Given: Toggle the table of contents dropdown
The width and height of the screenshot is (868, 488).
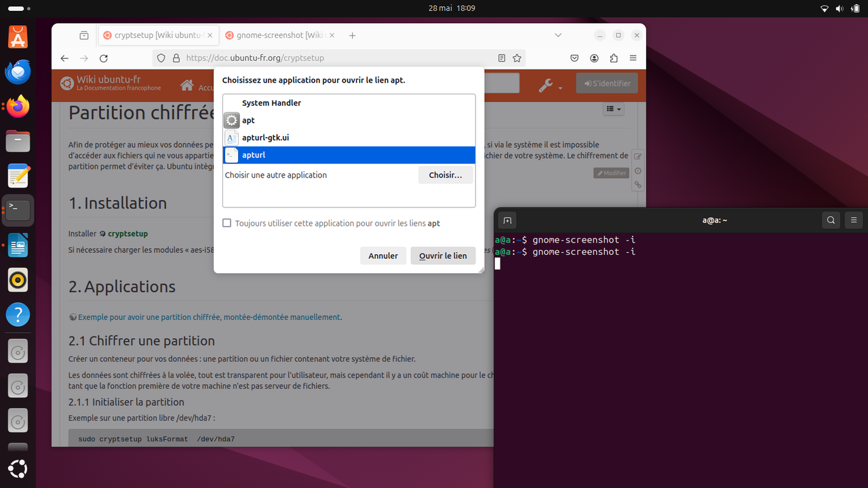Looking at the screenshot, I should (613, 109).
